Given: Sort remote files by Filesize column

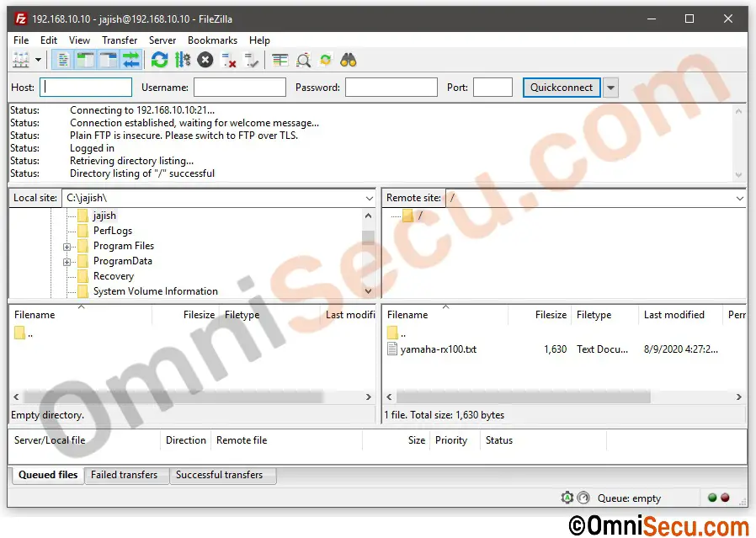Looking at the screenshot, I should tap(540, 315).
